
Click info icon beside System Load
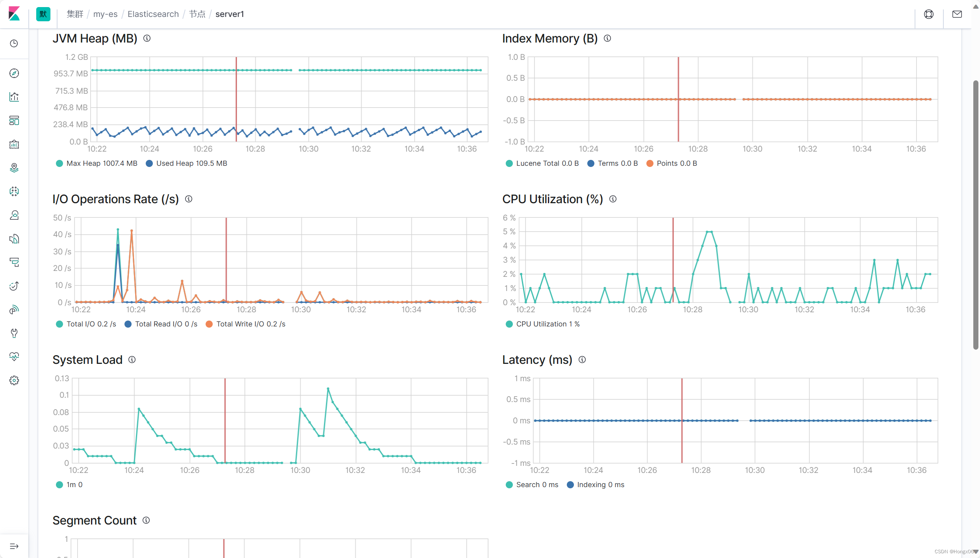coord(132,360)
